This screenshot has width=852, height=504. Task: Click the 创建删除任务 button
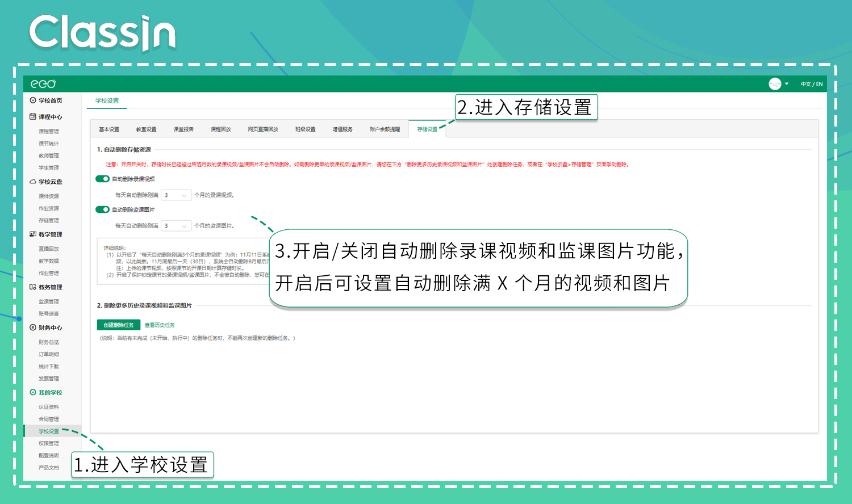point(119,325)
